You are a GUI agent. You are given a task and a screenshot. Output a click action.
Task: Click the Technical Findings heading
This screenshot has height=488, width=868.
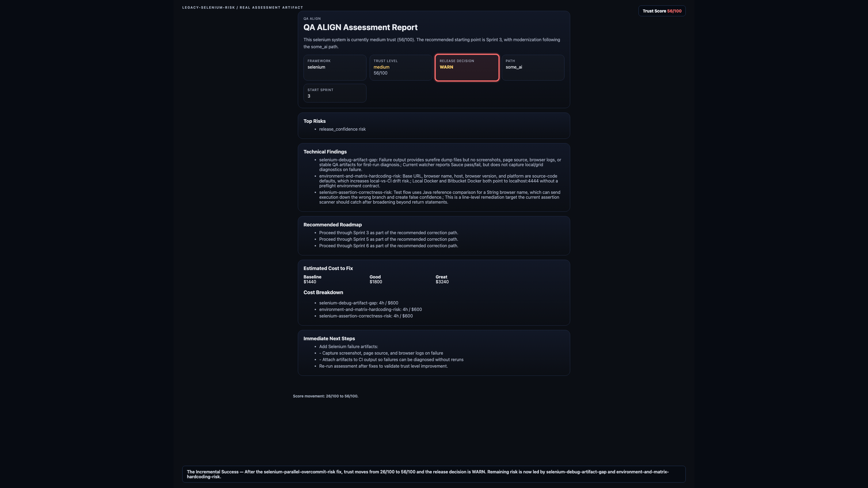pos(325,152)
